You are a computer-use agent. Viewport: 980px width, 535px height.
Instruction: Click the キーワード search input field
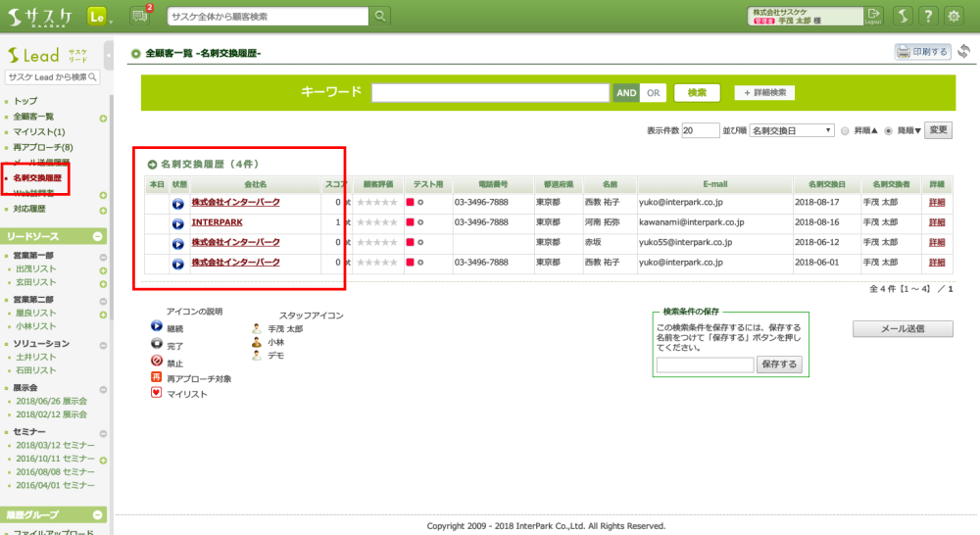click(x=490, y=93)
